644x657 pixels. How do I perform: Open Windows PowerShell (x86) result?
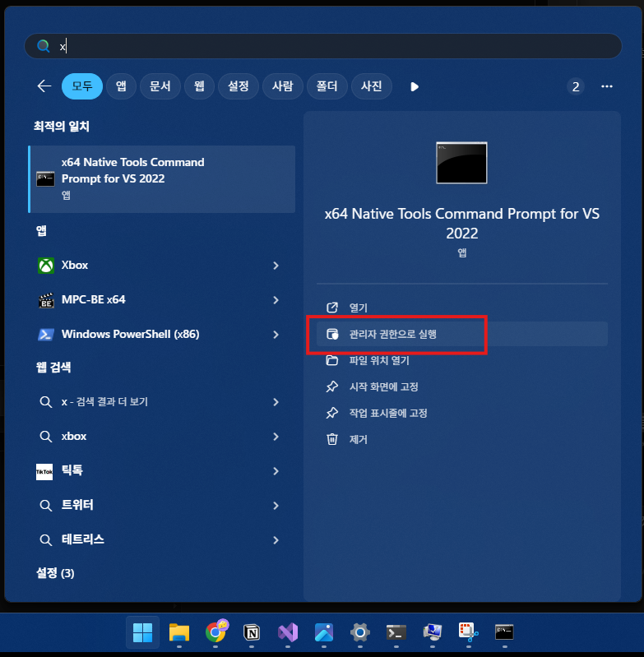(x=162, y=334)
